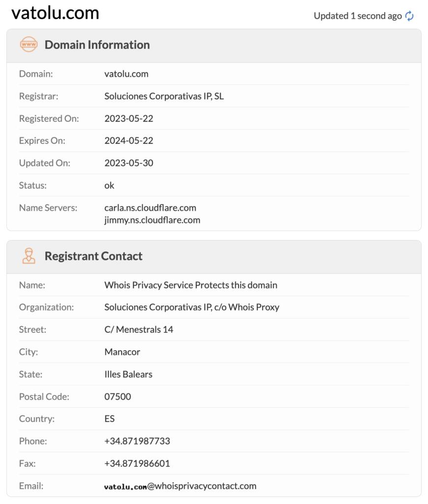Click the street address C/ Menestrals 14
428x504 pixels.
[139, 329]
